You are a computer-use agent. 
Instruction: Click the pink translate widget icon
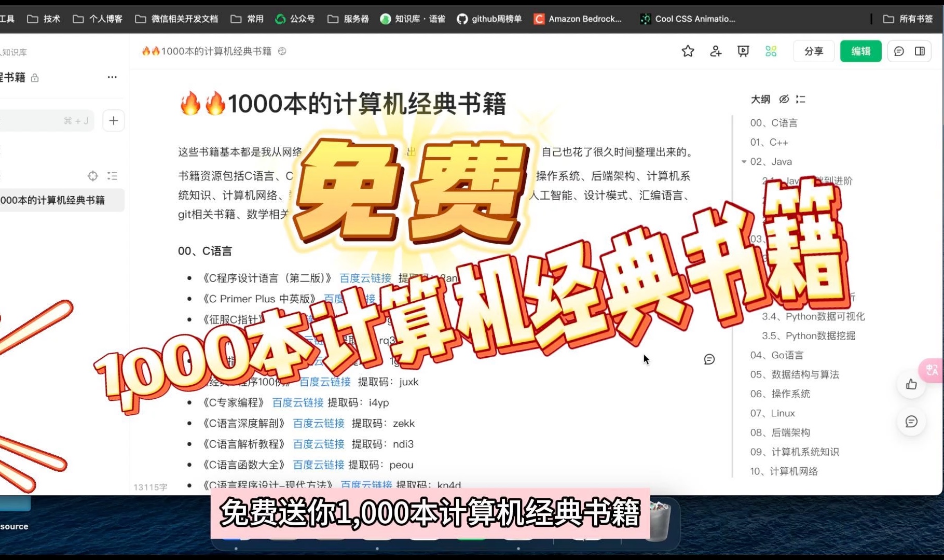tap(932, 370)
